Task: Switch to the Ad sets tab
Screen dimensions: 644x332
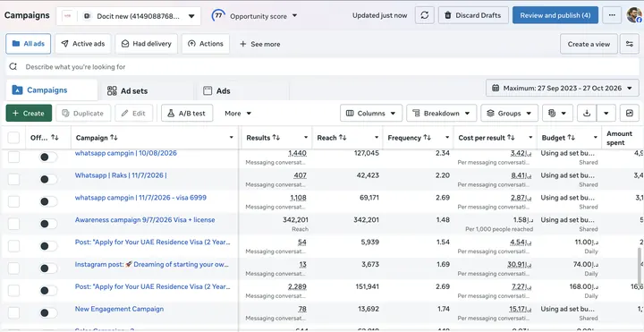Action: 146,90
